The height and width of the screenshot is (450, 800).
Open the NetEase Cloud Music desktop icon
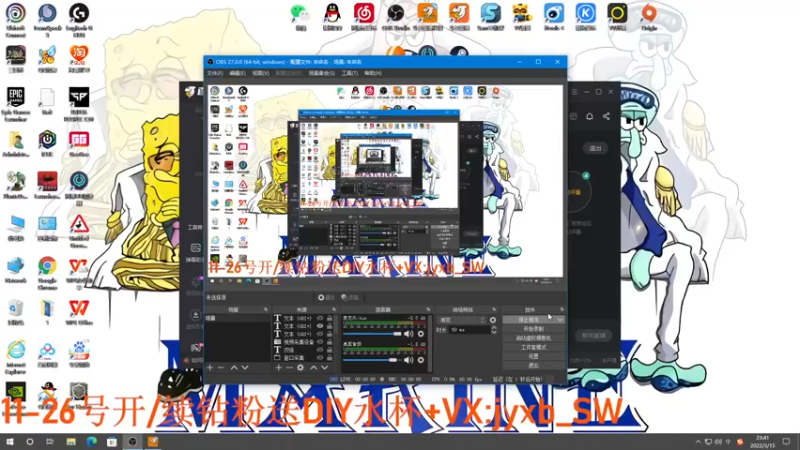tap(364, 17)
